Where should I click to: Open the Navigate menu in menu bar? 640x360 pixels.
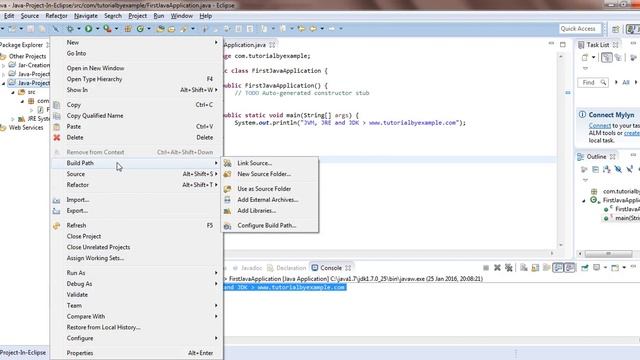click(86, 16)
